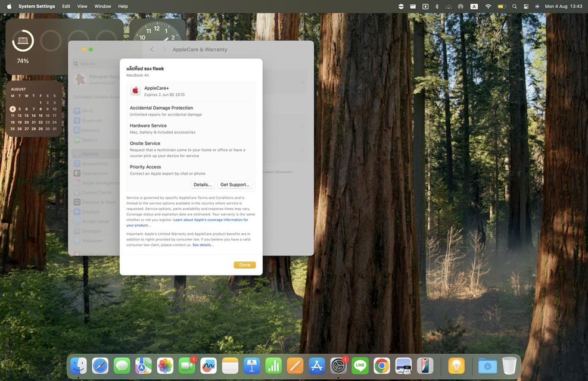Screen dimensions: 588x381
Task: Open the Edit menu
Action: [x=66, y=7]
